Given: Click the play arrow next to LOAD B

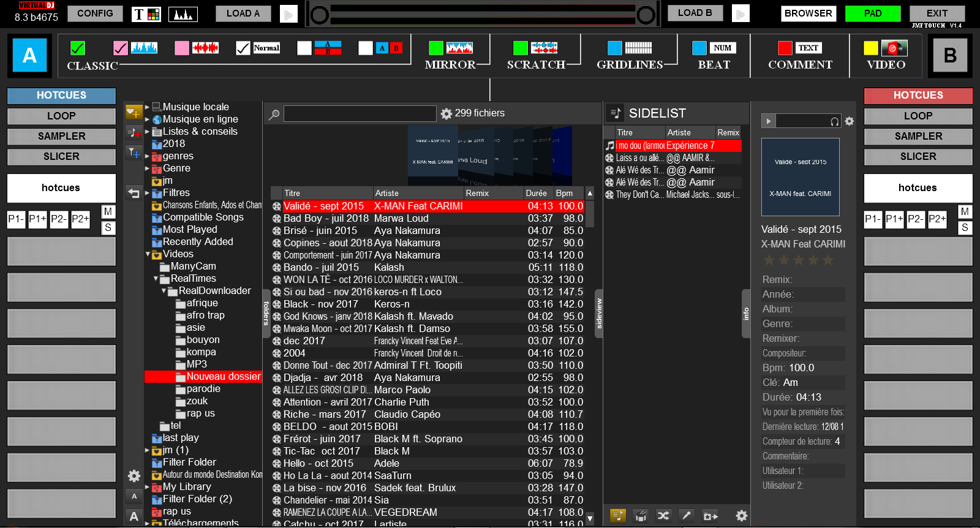Looking at the screenshot, I should [x=741, y=14].
